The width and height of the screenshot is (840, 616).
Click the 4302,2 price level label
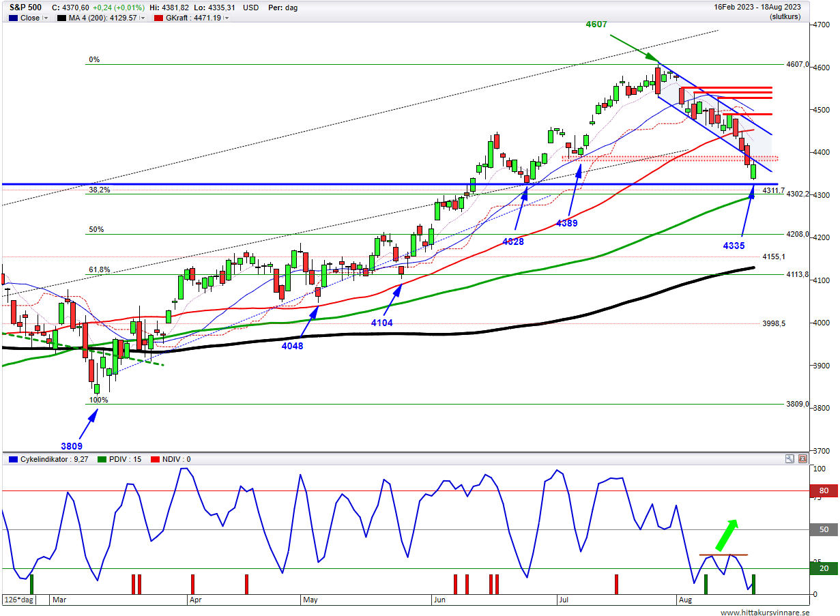click(x=798, y=194)
